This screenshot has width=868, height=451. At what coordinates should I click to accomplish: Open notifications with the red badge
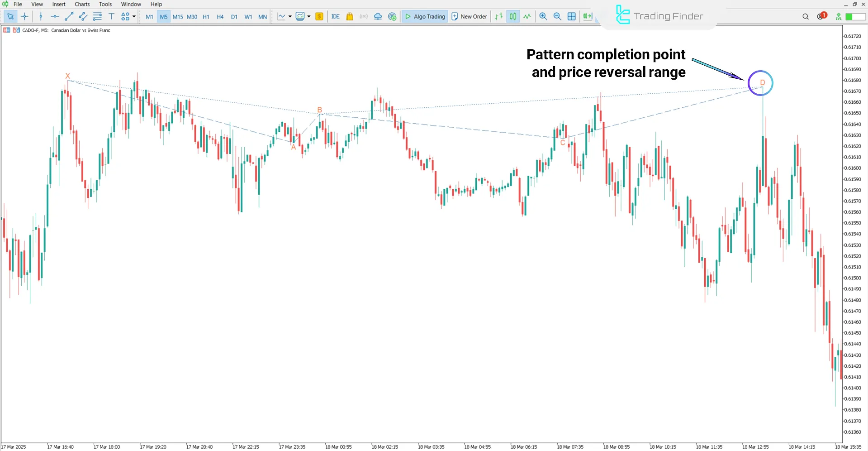tap(820, 16)
